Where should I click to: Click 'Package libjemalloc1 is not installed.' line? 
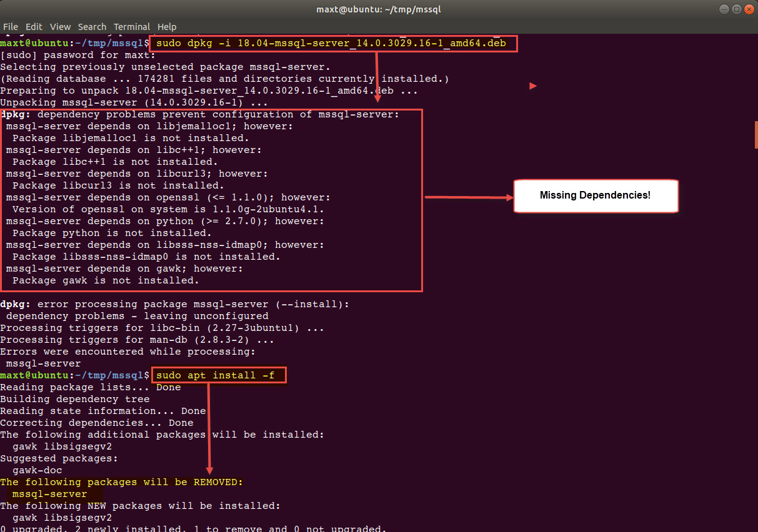(131, 139)
